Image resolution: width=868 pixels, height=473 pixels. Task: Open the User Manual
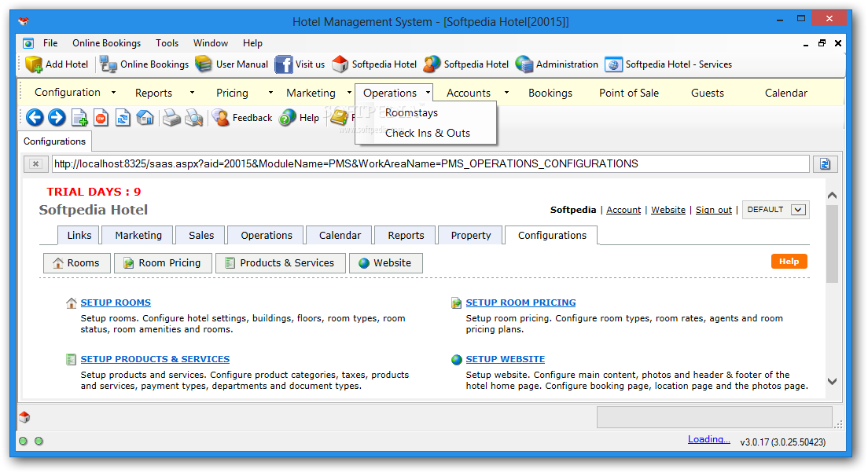coord(232,64)
